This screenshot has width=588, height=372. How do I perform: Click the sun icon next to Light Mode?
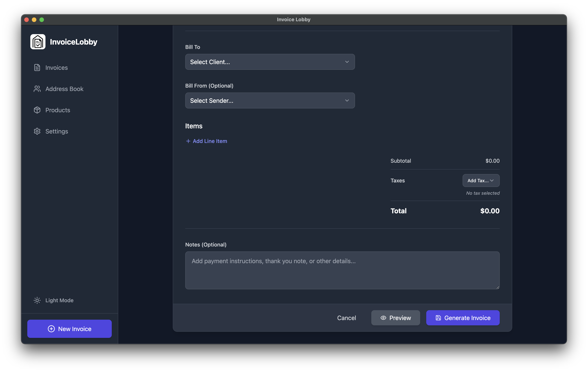37,300
